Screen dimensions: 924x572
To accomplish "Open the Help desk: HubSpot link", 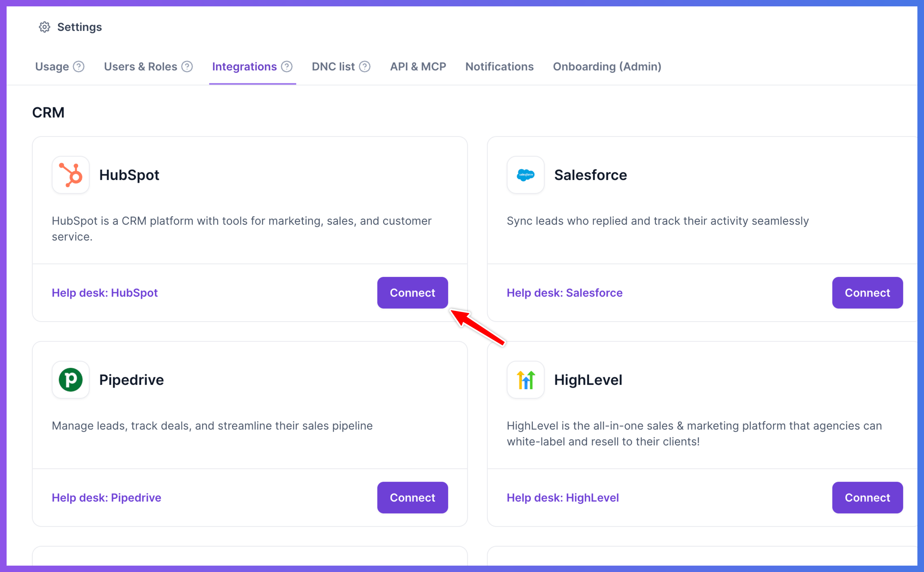I will [x=105, y=293].
